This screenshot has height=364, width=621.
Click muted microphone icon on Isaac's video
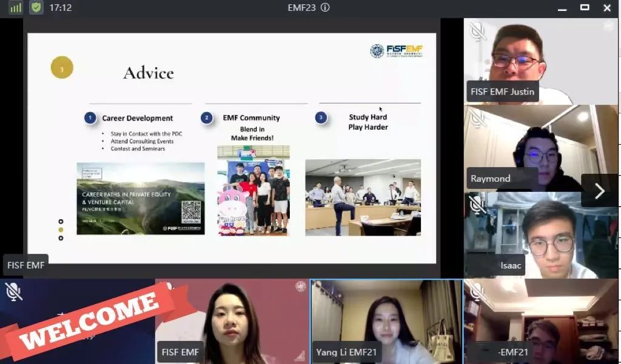coord(478,205)
